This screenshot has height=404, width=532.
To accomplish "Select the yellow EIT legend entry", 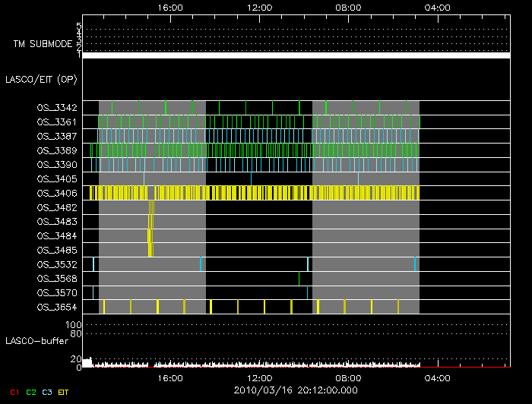I will click(x=63, y=392).
